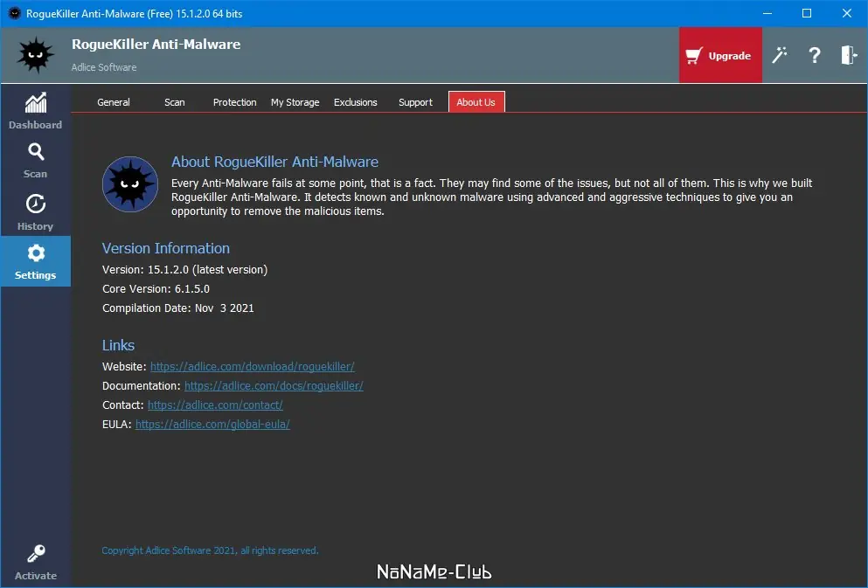Switch to the Scan settings tab
Screen dimensions: 868x588
[174, 102]
